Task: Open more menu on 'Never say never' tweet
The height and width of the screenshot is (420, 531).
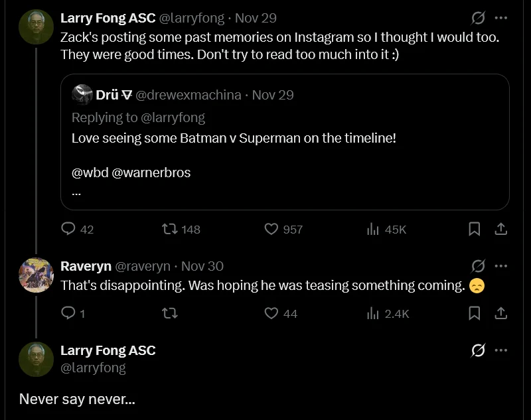Action: (x=501, y=350)
